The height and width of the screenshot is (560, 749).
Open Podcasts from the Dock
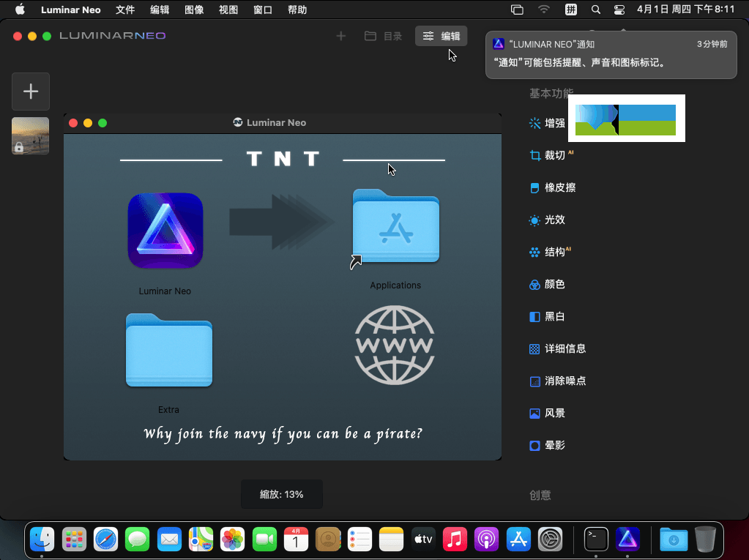pos(487,540)
